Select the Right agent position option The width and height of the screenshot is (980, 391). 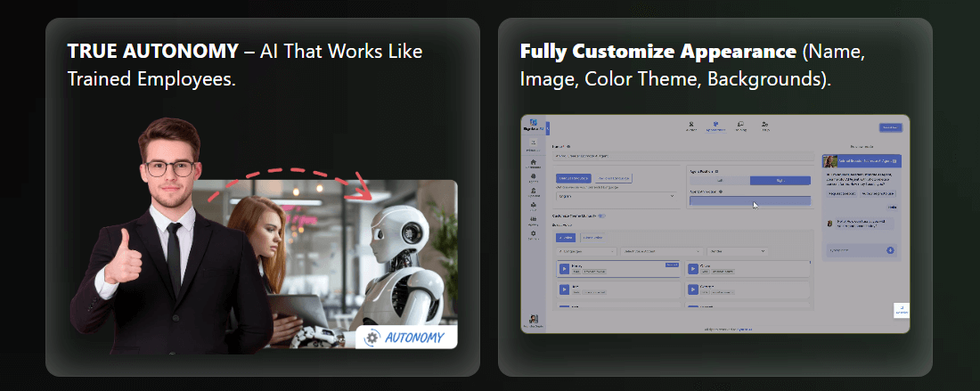click(x=780, y=180)
